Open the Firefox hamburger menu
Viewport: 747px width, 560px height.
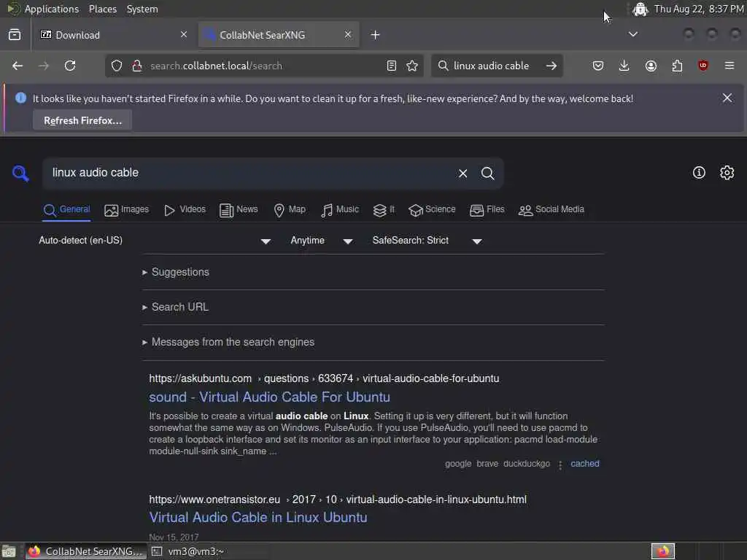(x=729, y=66)
